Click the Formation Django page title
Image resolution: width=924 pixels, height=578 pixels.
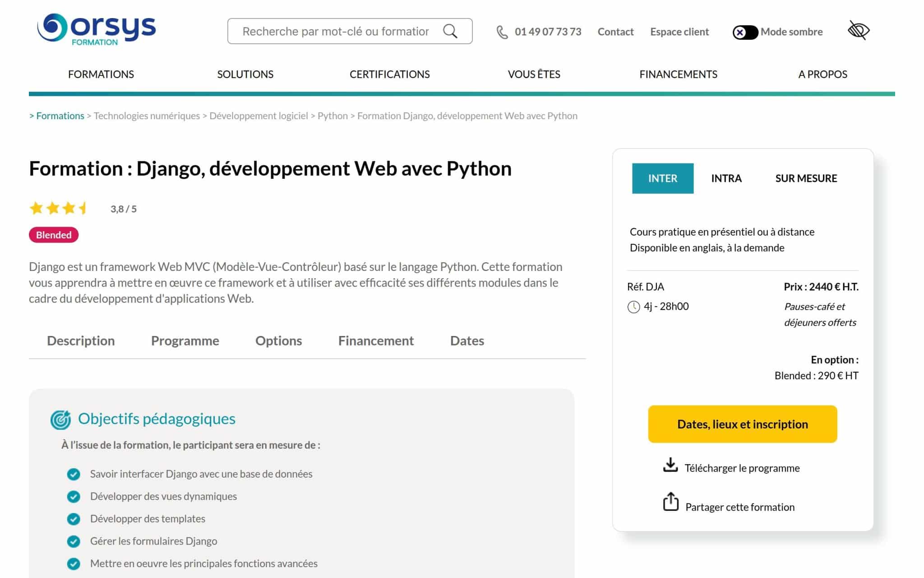[270, 168]
